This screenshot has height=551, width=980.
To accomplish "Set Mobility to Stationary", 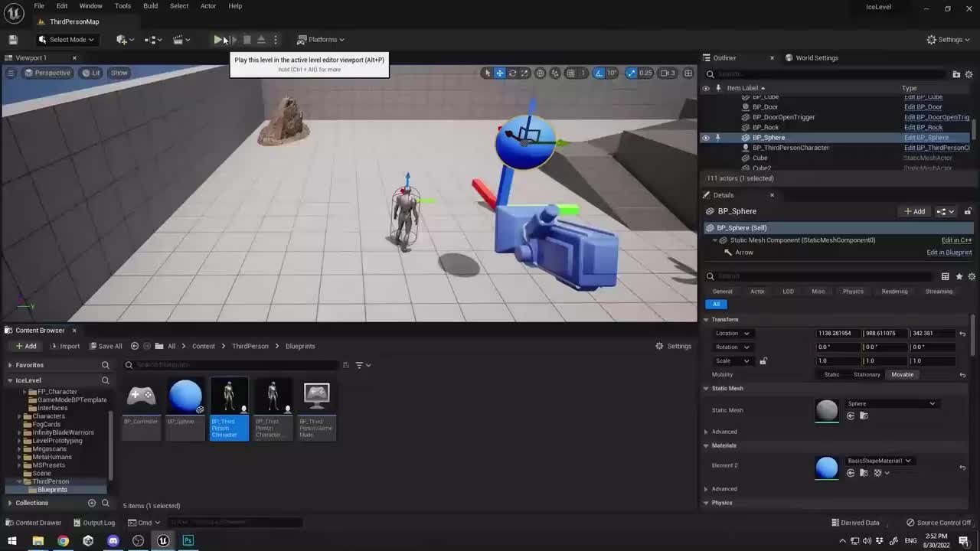I will tap(867, 375).
